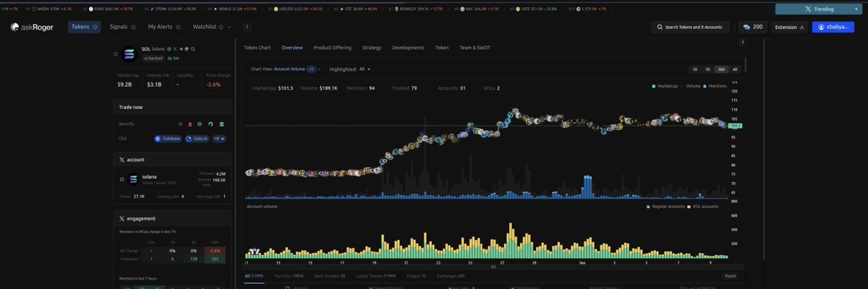
Task: Open the Early Insiders list tab
Action: 330,276
